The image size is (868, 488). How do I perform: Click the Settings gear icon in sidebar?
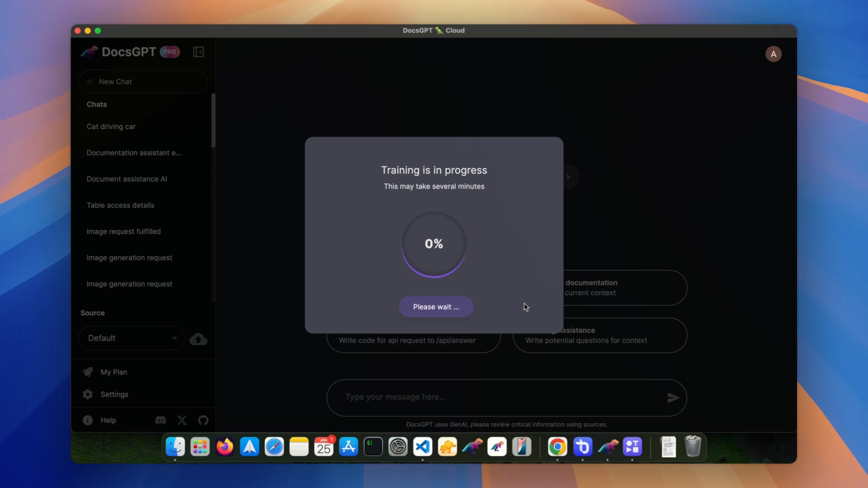click(88, 394)
